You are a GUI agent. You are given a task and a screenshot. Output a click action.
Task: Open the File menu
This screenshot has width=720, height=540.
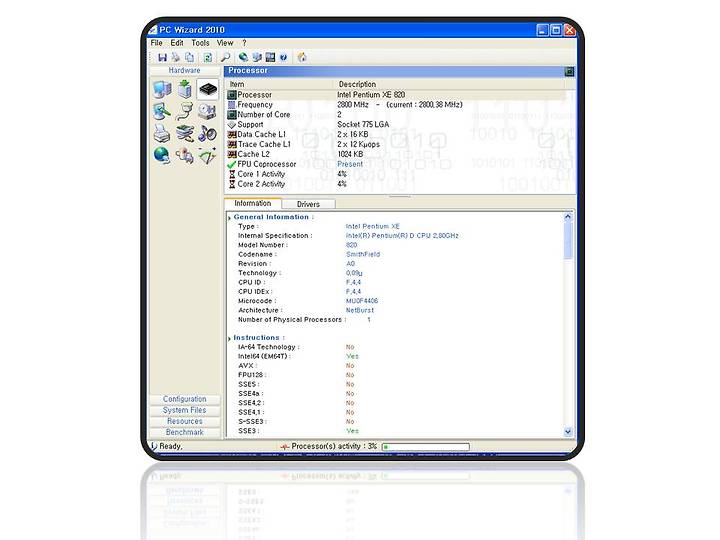coord(157,43)
